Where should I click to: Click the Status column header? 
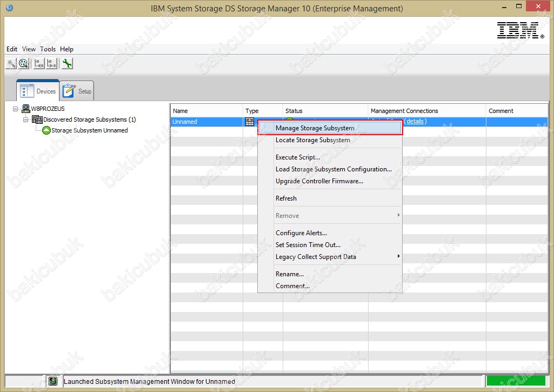coord(325,111)
